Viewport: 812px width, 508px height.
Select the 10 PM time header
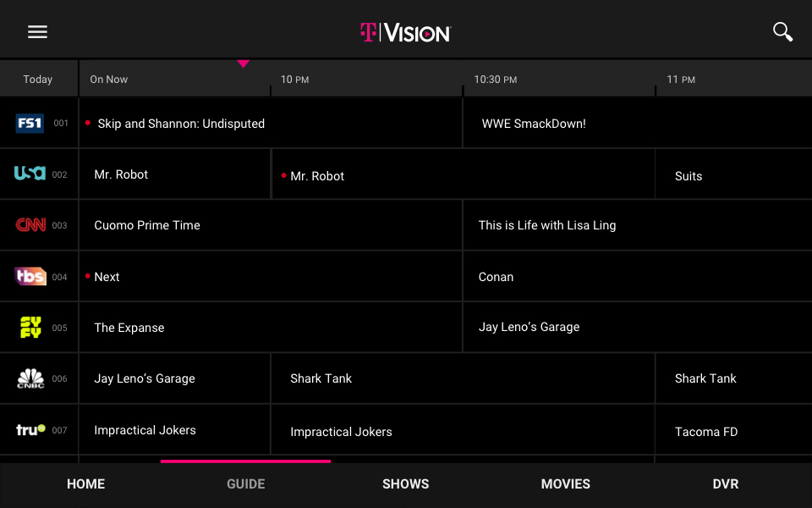coord(294,80)
